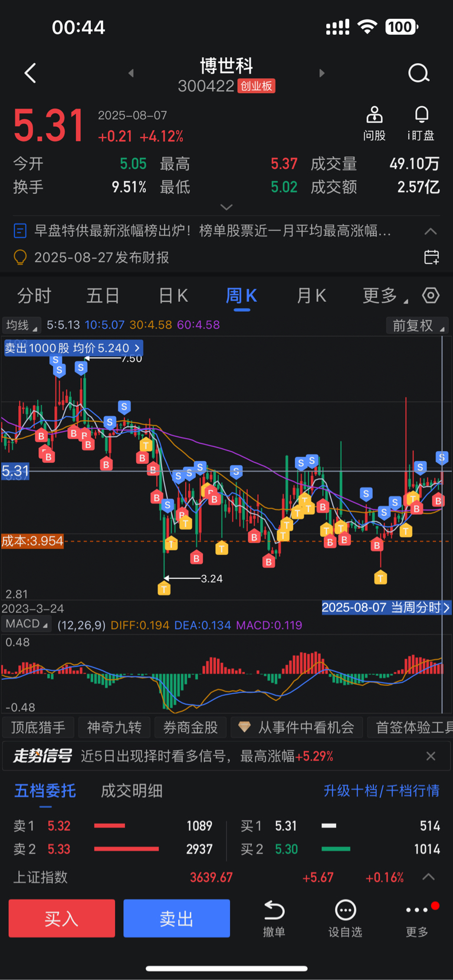Dismiss the 走势信号 banner
Viewport: 453px width, 980px height.
(x=431, y=756)
